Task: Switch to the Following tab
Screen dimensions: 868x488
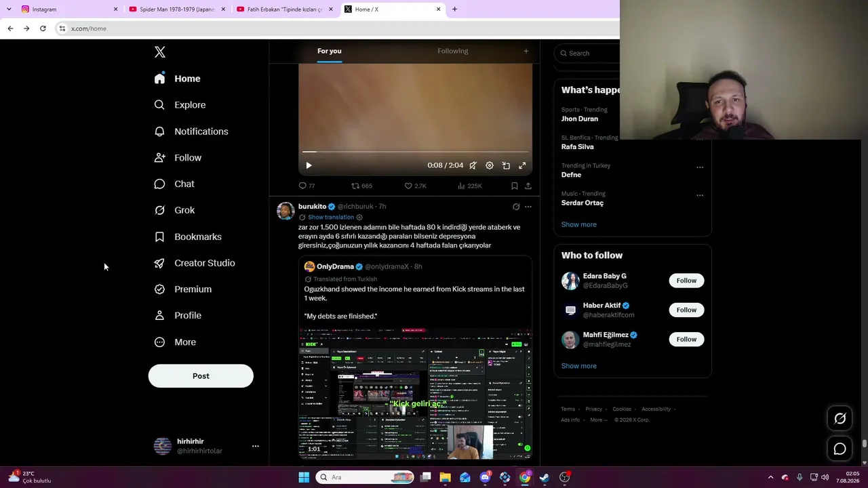Action: pyautogui.click(x=453, y=51)
